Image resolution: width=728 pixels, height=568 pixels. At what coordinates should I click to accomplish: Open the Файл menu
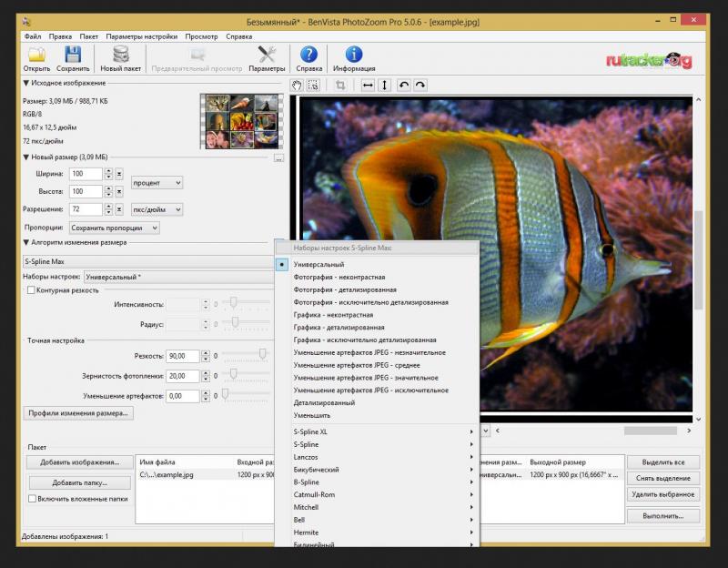click(33, 36)
